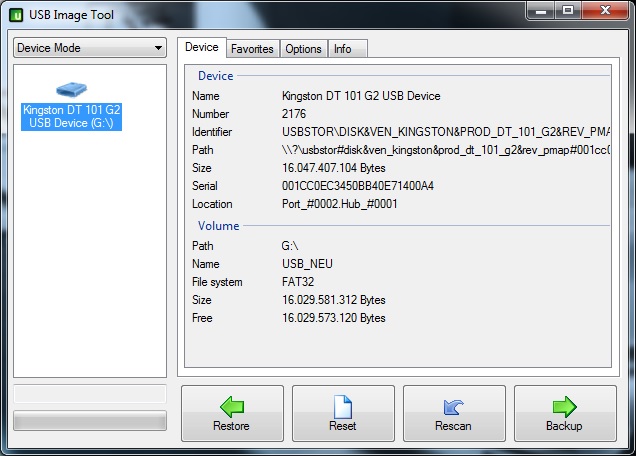Screen dimensions: 636x456
Task: Click the location Port_#0002.Hub_#0001
Action: tap(339, 204)
